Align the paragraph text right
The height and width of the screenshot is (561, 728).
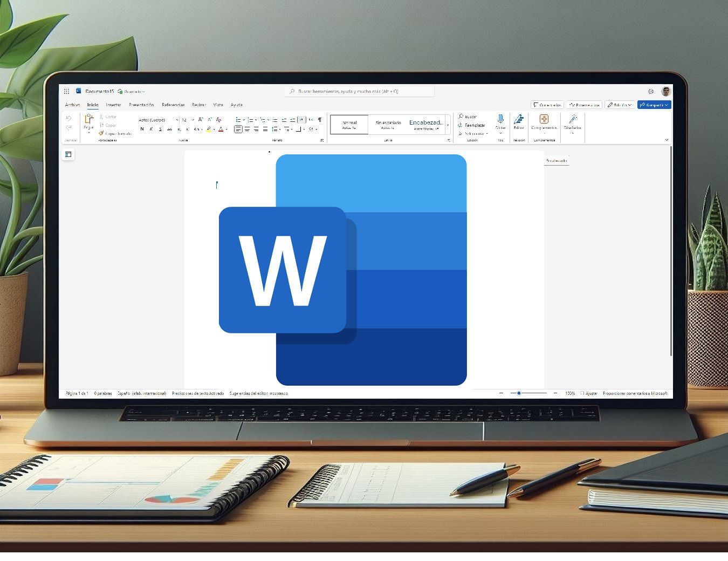256,129
